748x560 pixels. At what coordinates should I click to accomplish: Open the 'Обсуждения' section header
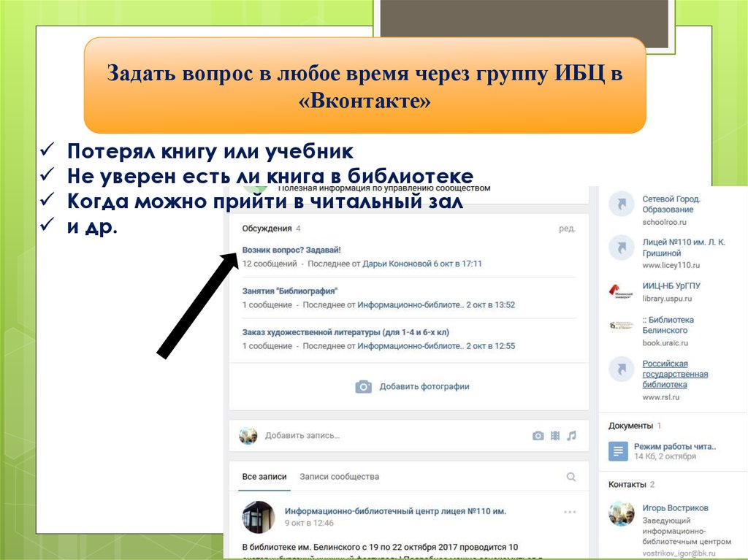(x=267, y=229)
